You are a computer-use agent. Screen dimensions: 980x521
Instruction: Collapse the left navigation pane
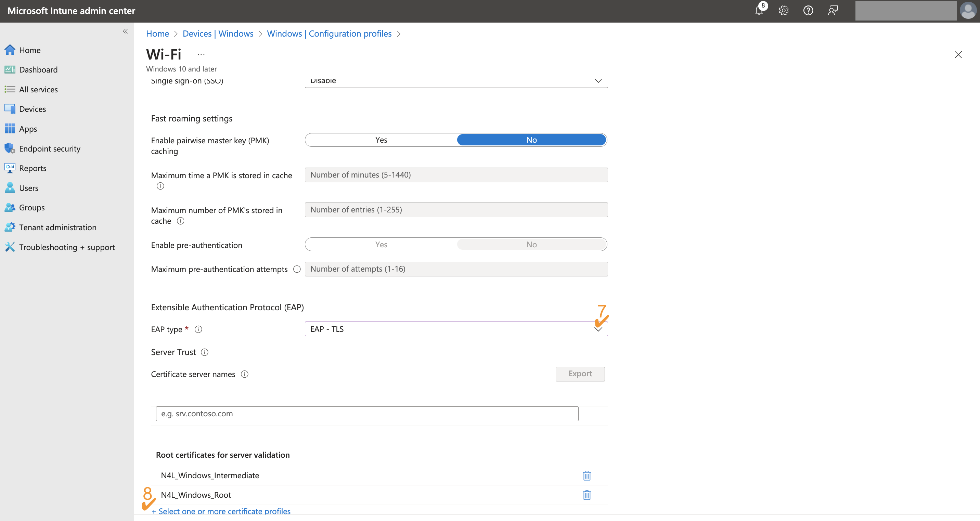(125, 31)
